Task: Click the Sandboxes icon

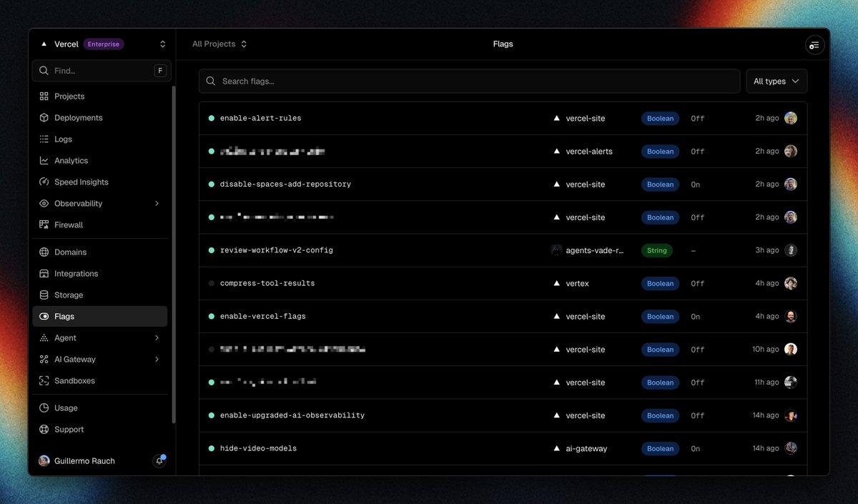Action: pyautogui.click(x=44, y=381)
